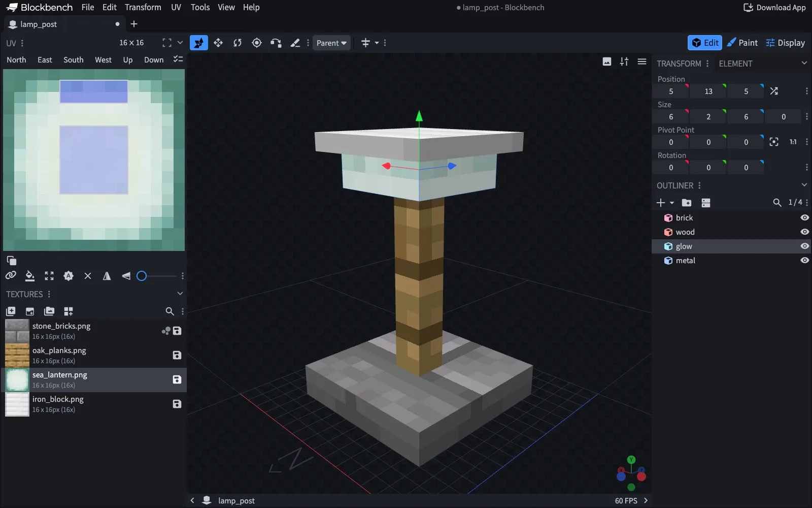
Task: Toggle the face list checklist icon
Action: click(178, 59)
